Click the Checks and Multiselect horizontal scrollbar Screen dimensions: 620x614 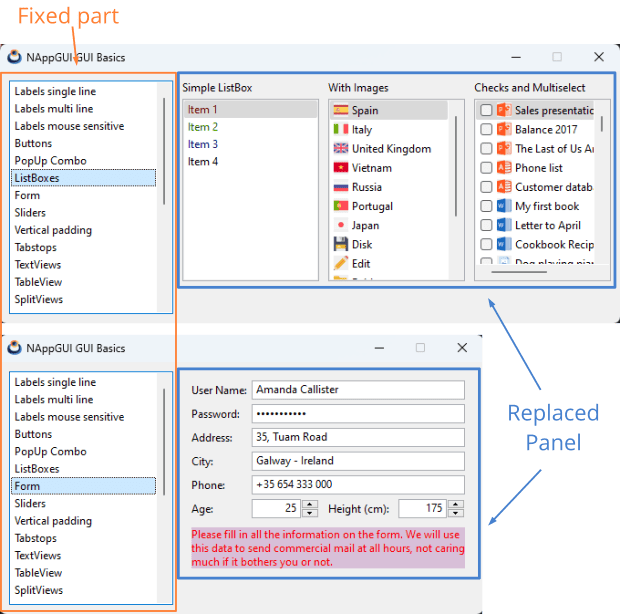520,271
